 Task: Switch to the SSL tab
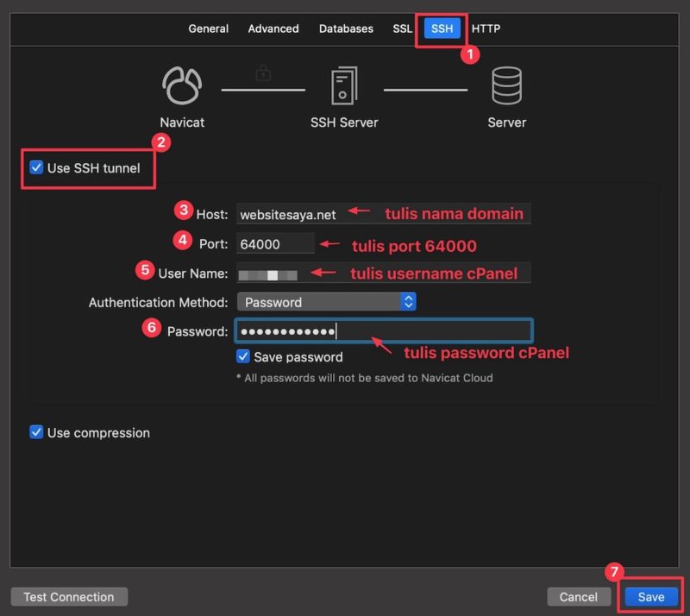(401, 28)
